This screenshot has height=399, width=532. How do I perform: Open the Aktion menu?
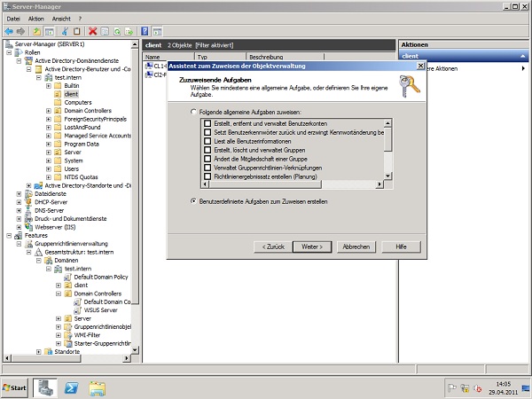pyautogui.click(x=35, y=18)
